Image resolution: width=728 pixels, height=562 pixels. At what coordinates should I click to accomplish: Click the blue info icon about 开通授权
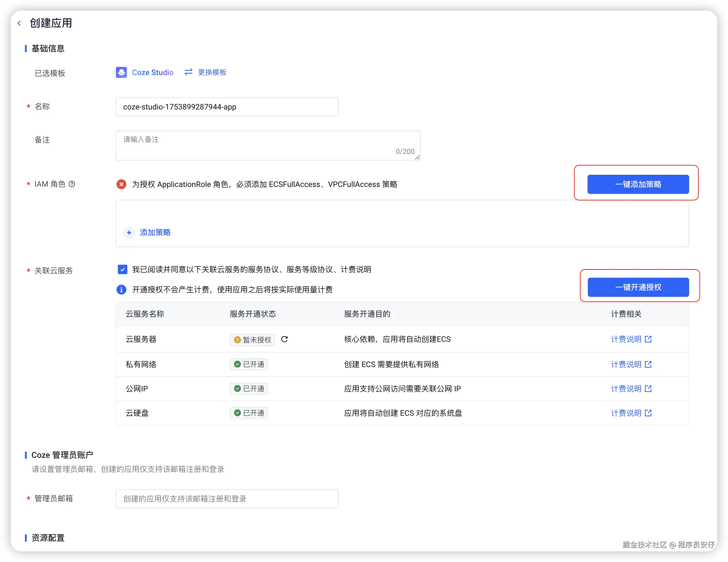[x=121, y=290]
